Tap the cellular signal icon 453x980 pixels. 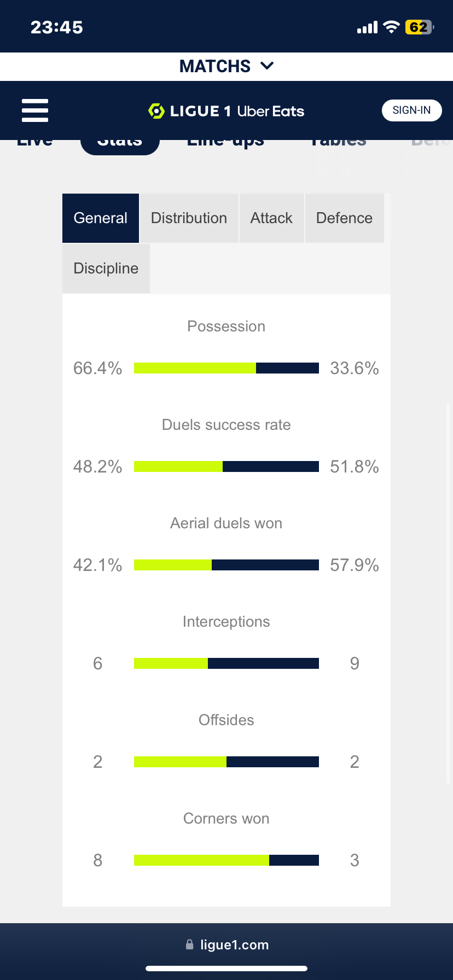coord(367,27)
